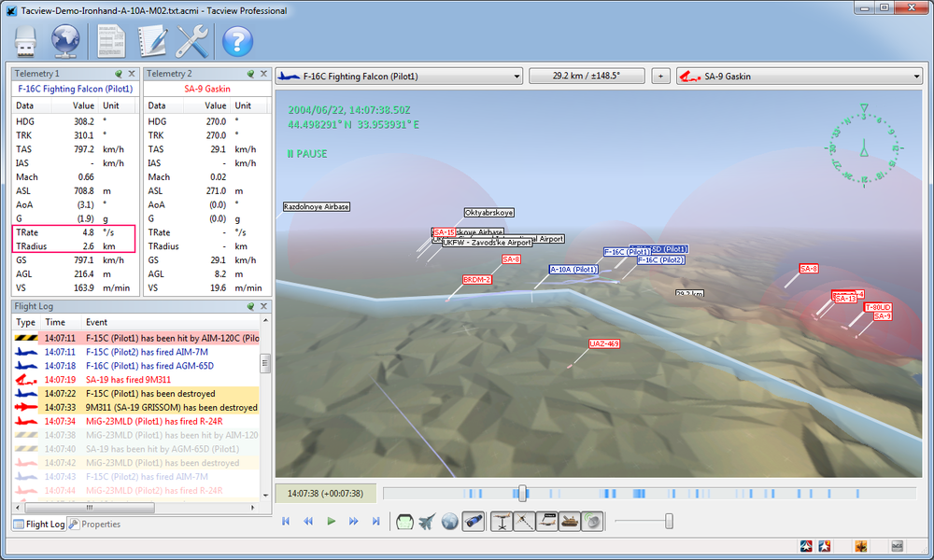Toggle the radar dish range display
Screen dimensions: 934x560
(x=592, y=522)
